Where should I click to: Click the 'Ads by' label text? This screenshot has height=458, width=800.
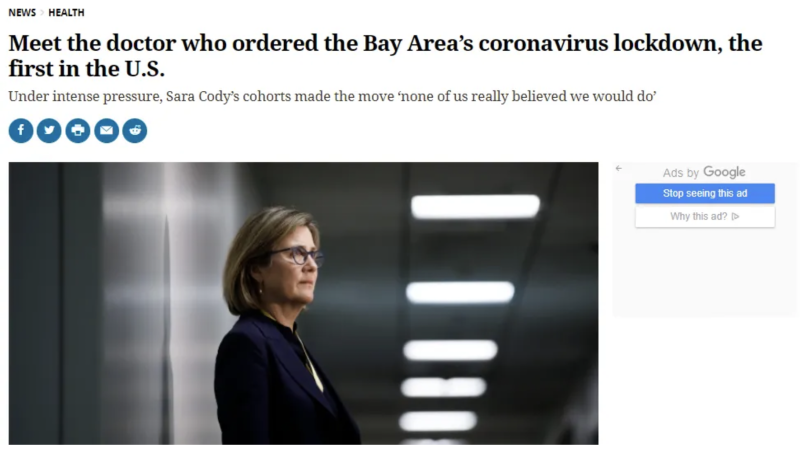click(681, 173)
